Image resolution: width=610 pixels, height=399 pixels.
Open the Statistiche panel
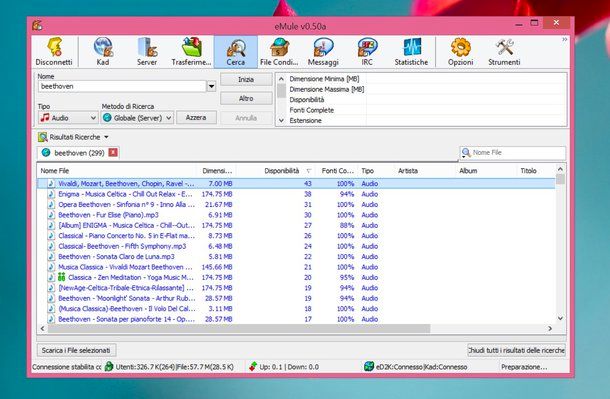[x=411, y=51]
